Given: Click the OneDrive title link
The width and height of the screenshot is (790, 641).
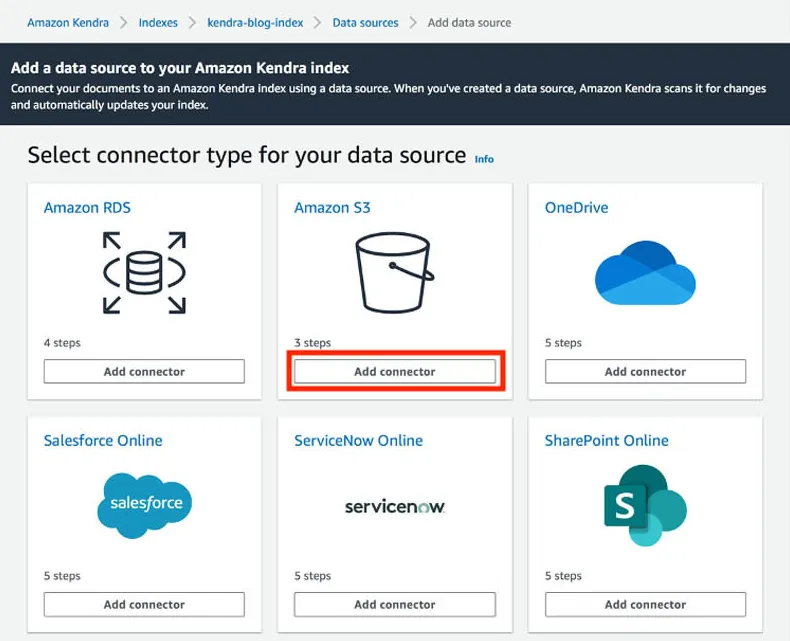Looking at the screenshot, I should pyautogui.click(x=576, y=208).
